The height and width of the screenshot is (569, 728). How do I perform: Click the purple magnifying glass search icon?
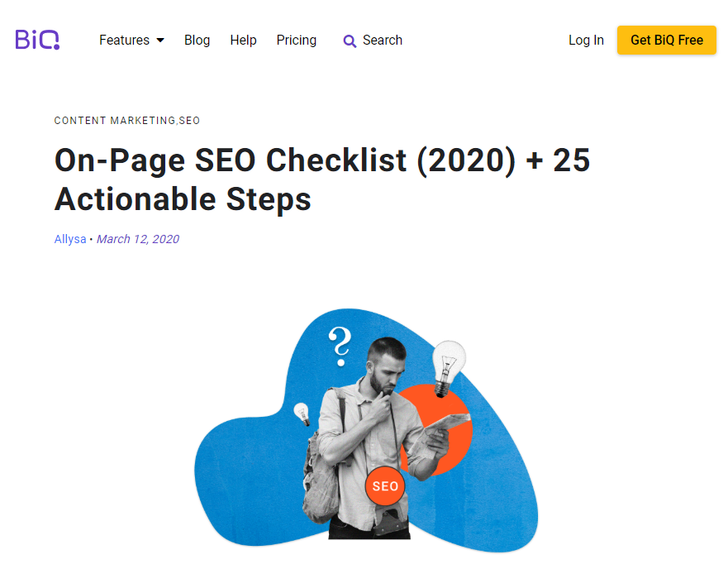(350, 41)
